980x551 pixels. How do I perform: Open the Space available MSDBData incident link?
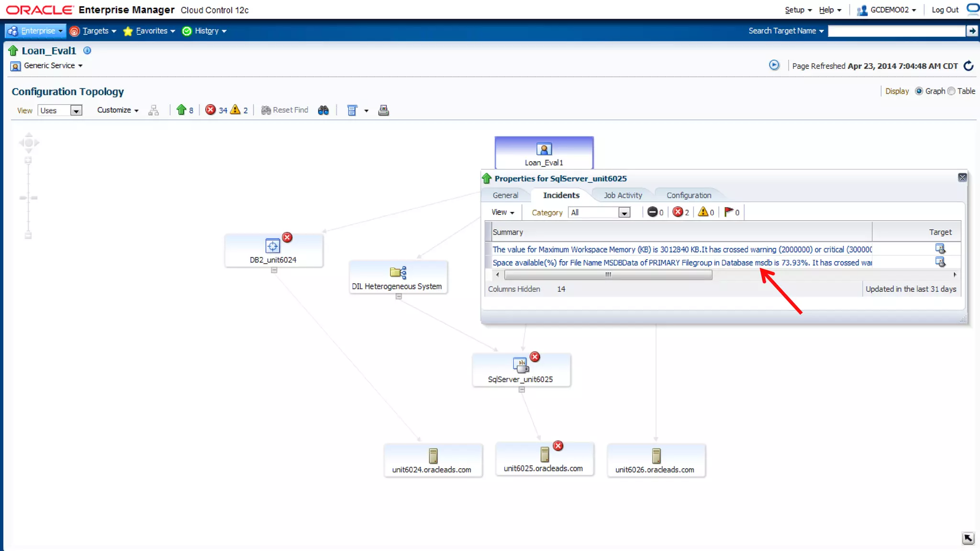click(682, 263)
